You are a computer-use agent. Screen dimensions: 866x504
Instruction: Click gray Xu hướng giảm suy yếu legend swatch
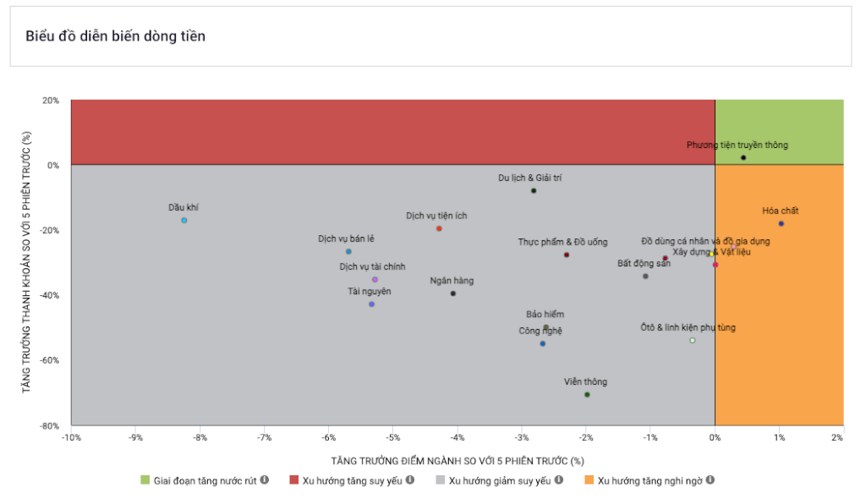(x=440, y=479)
